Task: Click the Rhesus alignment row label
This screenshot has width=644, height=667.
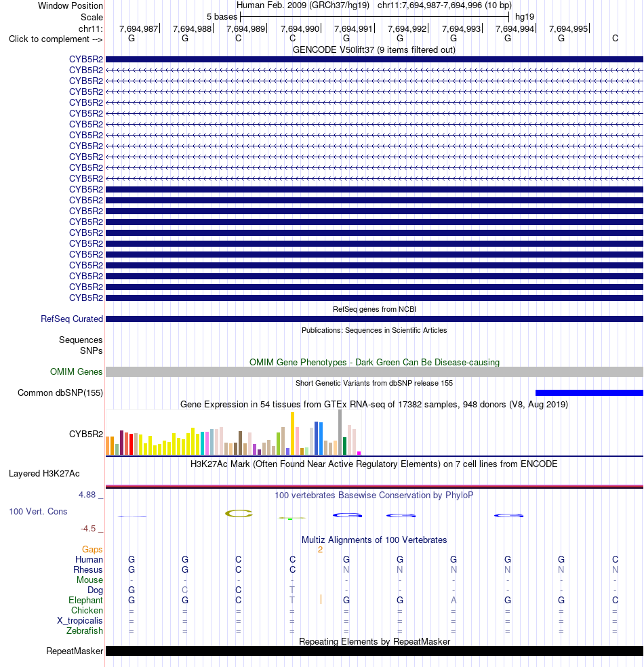Action: tap(88, 569)
